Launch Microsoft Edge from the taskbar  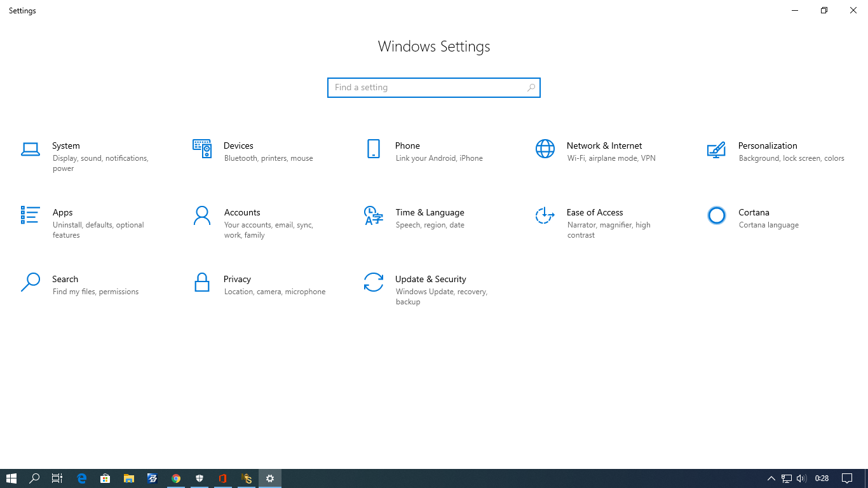82,478
